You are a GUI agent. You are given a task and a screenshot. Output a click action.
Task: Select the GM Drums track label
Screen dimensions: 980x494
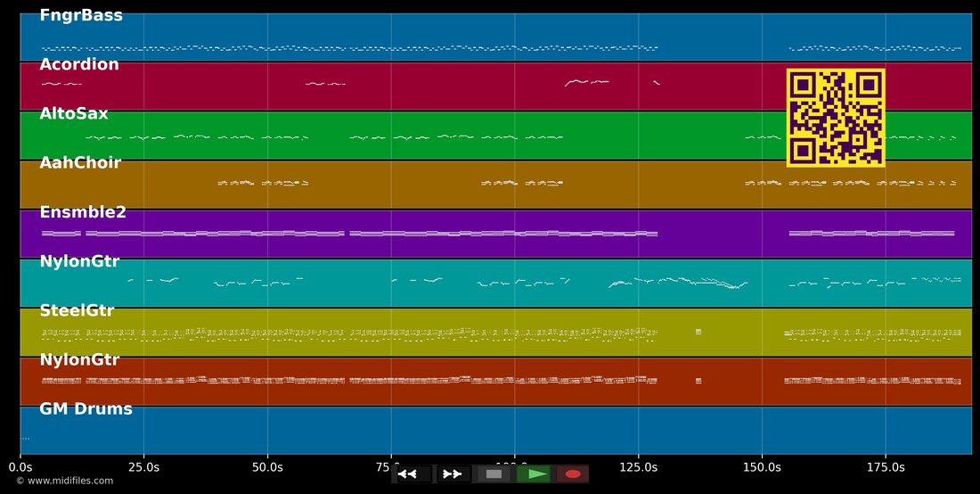point(86,409)
